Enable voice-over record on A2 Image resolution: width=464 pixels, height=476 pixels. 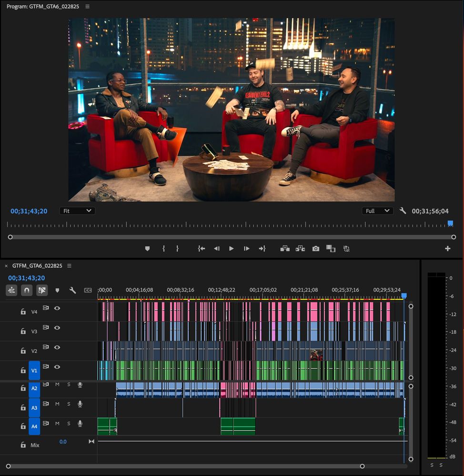80,385
